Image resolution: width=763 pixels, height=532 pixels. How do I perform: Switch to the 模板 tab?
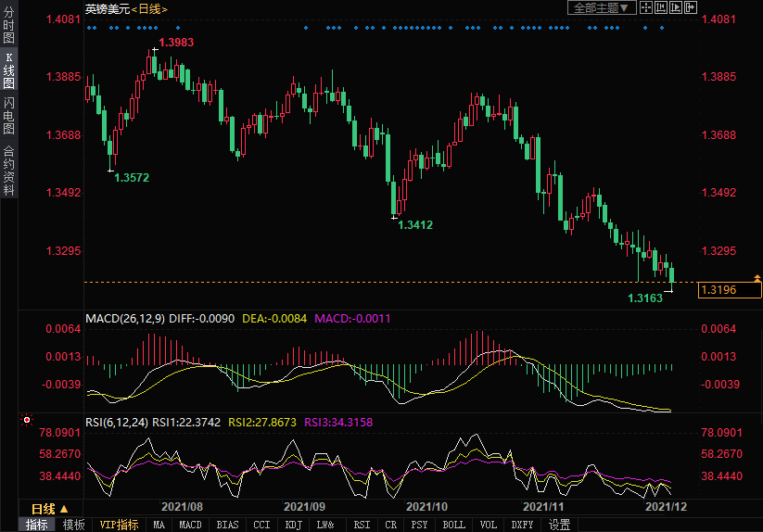[74, 525]
